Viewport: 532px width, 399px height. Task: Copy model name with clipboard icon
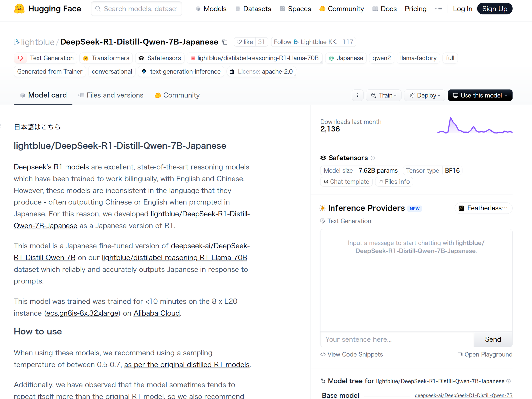[x=225, y=42]
